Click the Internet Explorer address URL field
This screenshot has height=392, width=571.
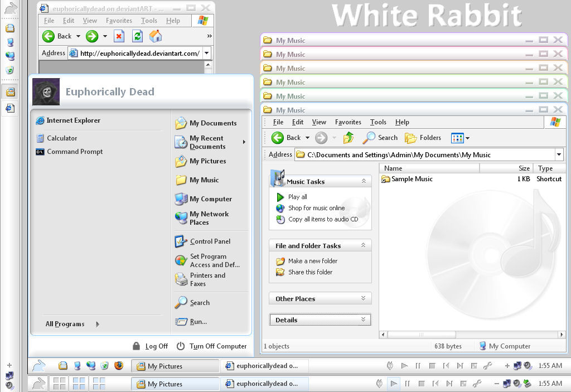point(140,53)
